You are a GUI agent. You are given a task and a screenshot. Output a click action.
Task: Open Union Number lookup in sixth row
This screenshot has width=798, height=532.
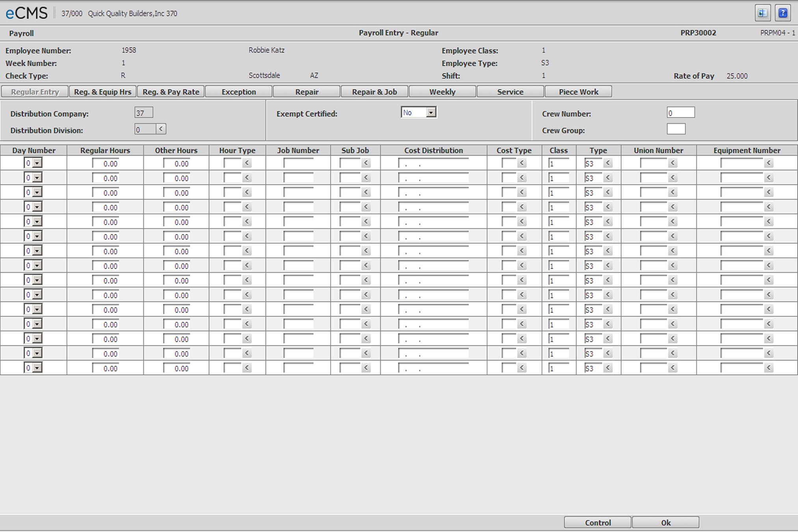click(673, 236)
